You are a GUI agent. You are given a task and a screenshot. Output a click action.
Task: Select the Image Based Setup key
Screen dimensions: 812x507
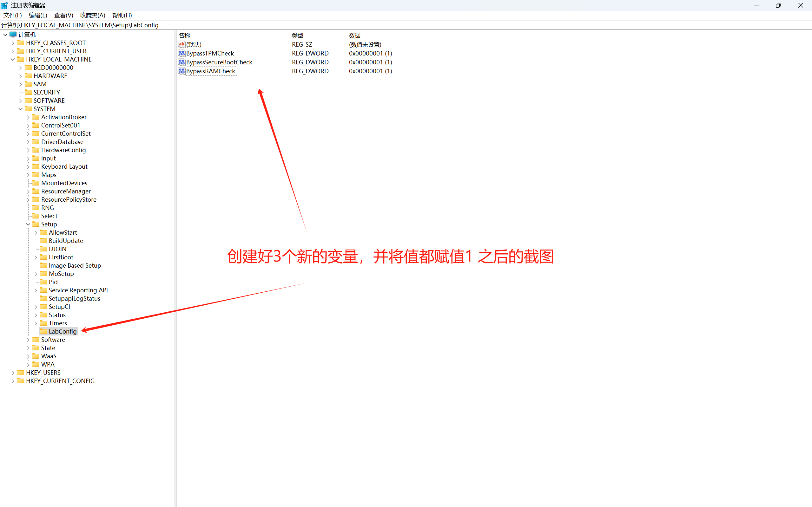[x=75, y=266]
